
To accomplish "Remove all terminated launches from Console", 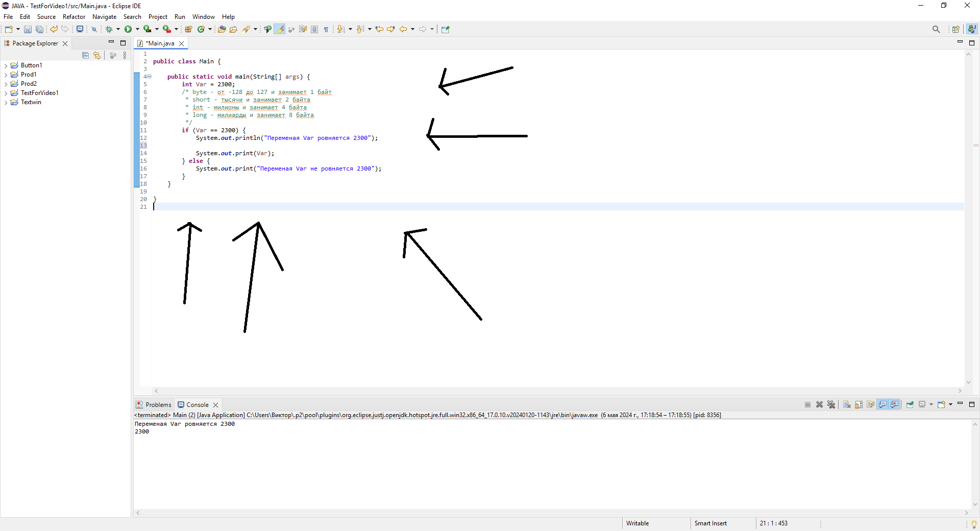I will point(831,404).
